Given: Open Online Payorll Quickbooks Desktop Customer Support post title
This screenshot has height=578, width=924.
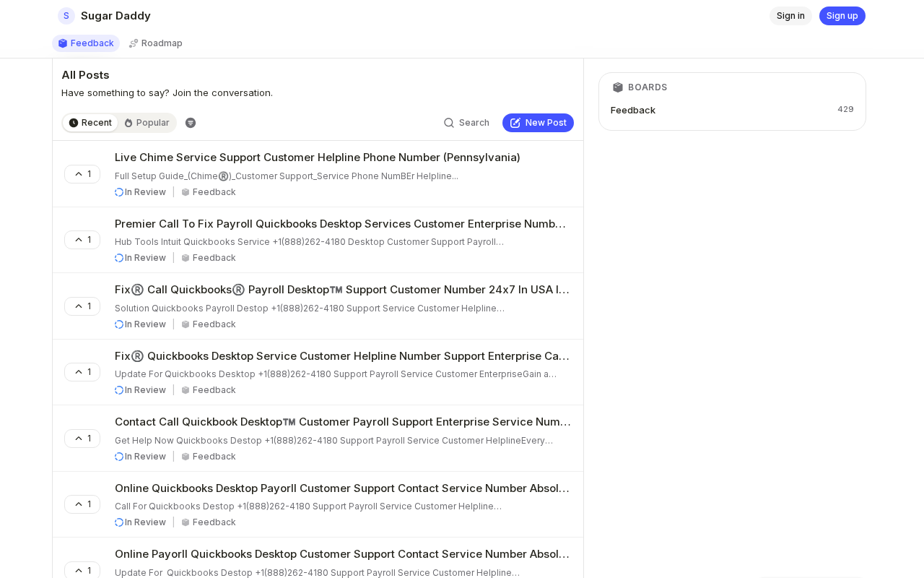Looking at the screenshot, I should [x=343, y=554].
